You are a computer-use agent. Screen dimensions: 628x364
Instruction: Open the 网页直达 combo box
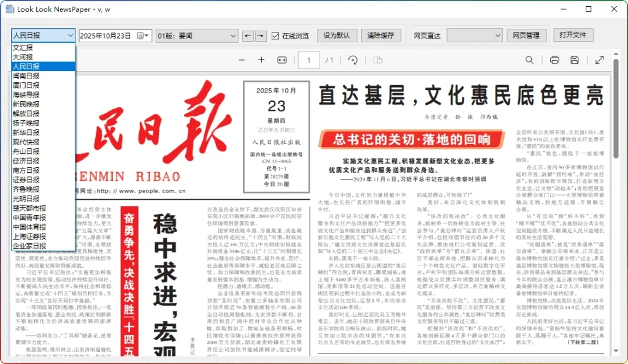point(475,36)
